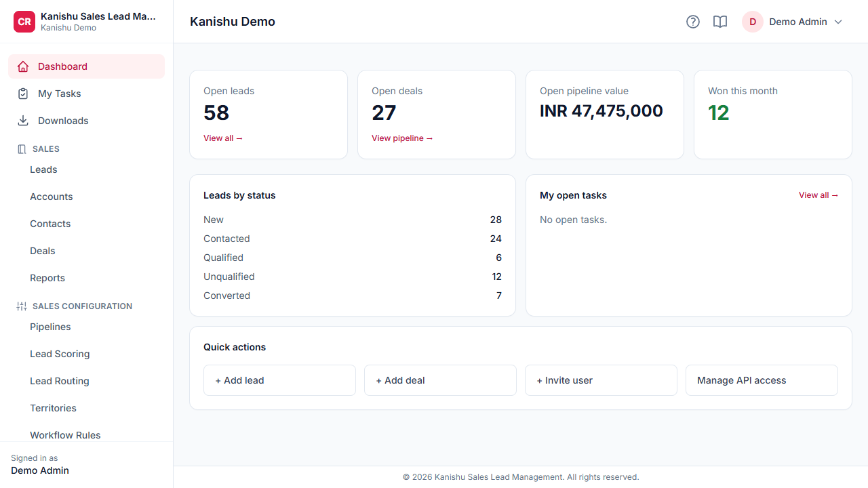Click the Open deals count 27
Screen dimensions: 868x488
coord(384,113)
